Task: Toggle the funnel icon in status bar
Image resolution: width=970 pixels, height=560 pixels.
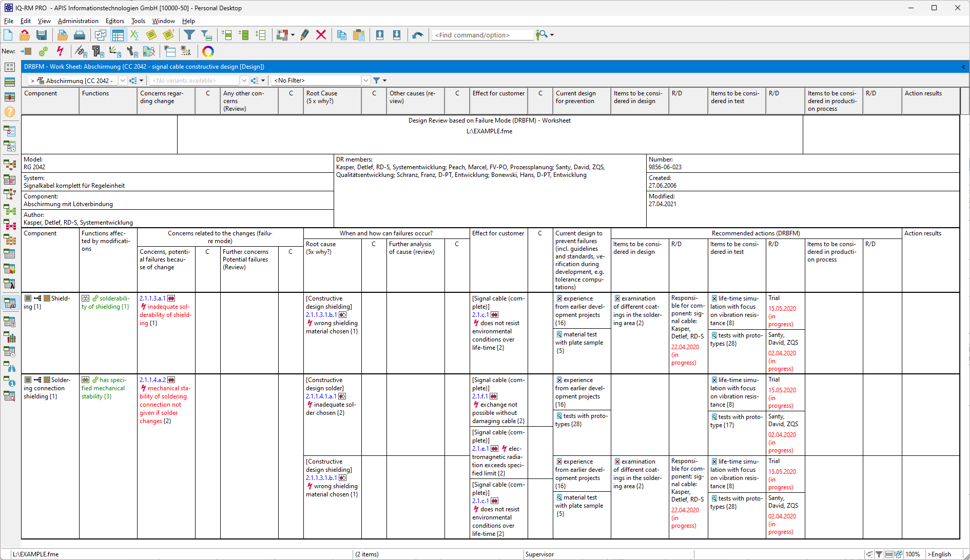Action: coord(879,554)
